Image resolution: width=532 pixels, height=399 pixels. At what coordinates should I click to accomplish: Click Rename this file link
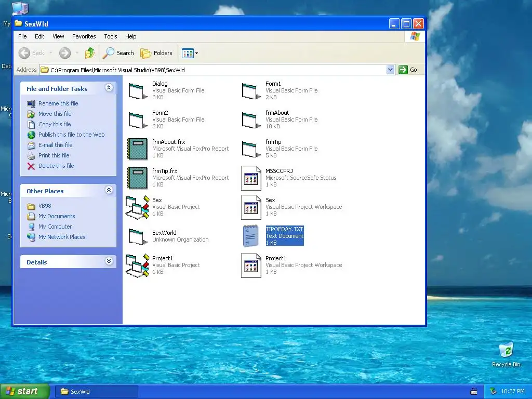click(58, 103)
